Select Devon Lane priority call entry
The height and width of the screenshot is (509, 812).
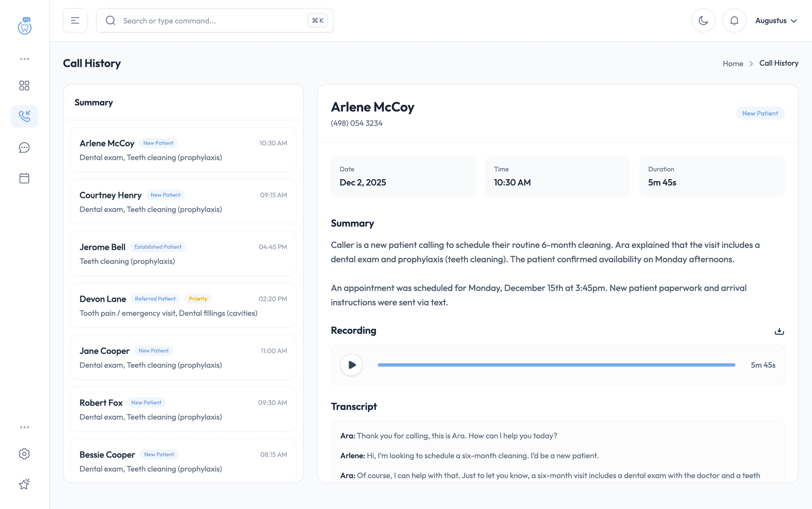(x=183, y=305)
